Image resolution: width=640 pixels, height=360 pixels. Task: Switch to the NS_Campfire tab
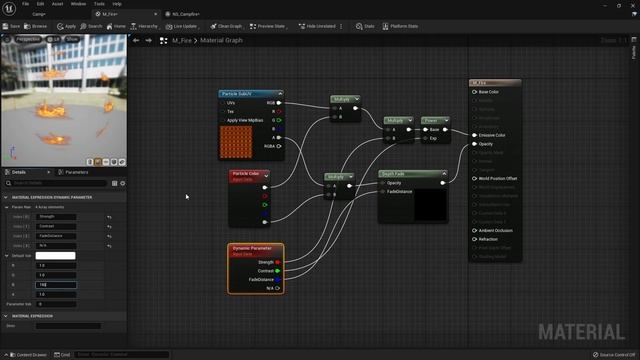point(182,14)
